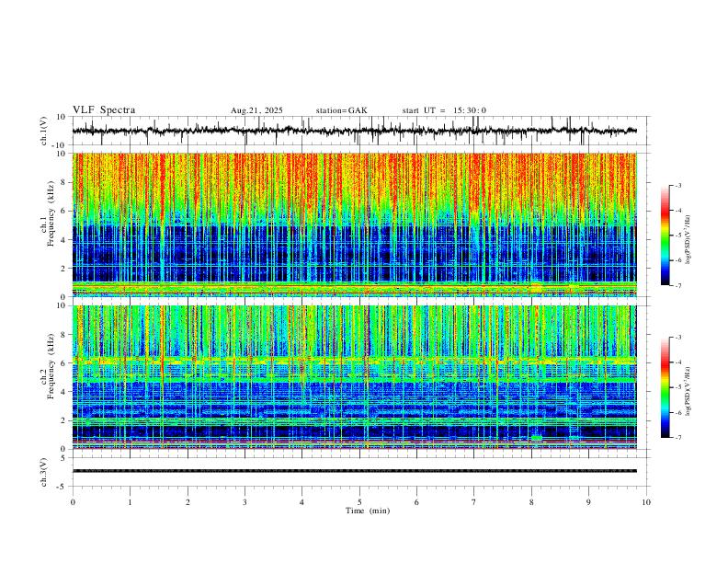Click inside the ch.2 spectrogram panel

[355, 377]
